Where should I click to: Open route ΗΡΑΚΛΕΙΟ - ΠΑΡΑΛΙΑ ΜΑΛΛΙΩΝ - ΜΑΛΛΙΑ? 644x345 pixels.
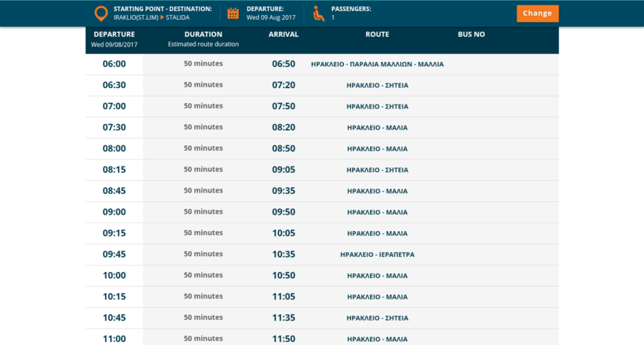[x=377, y=64]
